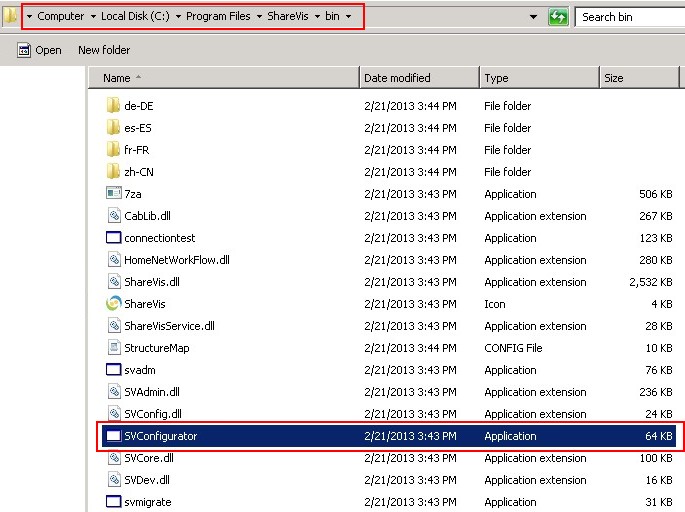Select the fr-FR folder name
685x512 pixels.
(136, 150)
